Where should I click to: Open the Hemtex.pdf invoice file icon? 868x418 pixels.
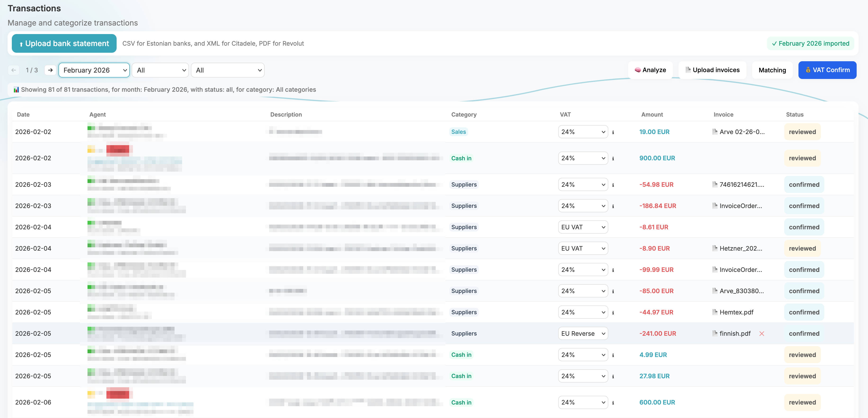715,312
